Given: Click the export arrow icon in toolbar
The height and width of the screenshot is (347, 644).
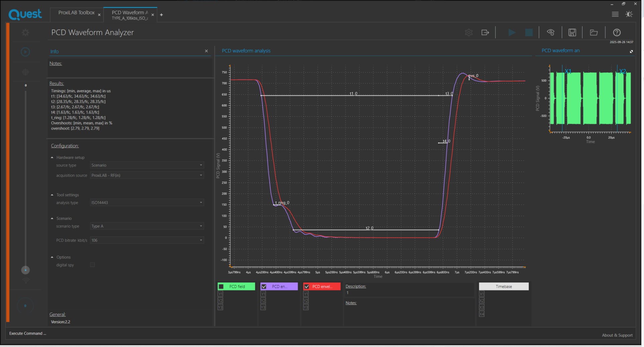Looking at the screenshot, I should coord(485,32).
